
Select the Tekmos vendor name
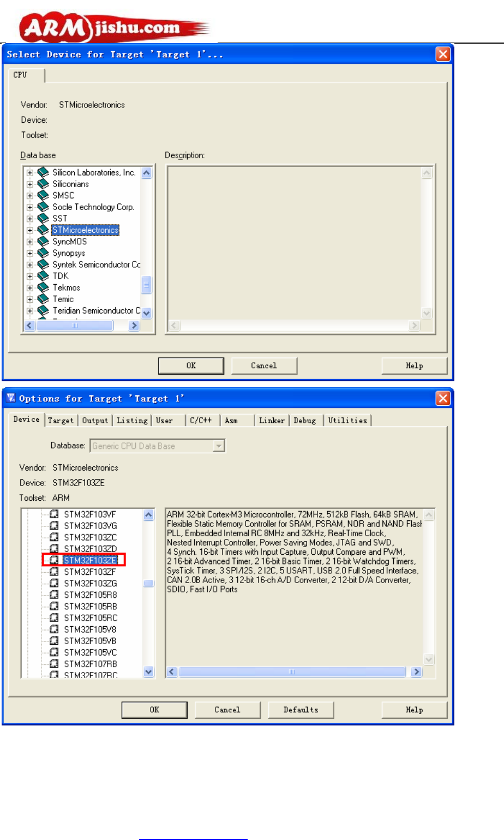(66, 287)
